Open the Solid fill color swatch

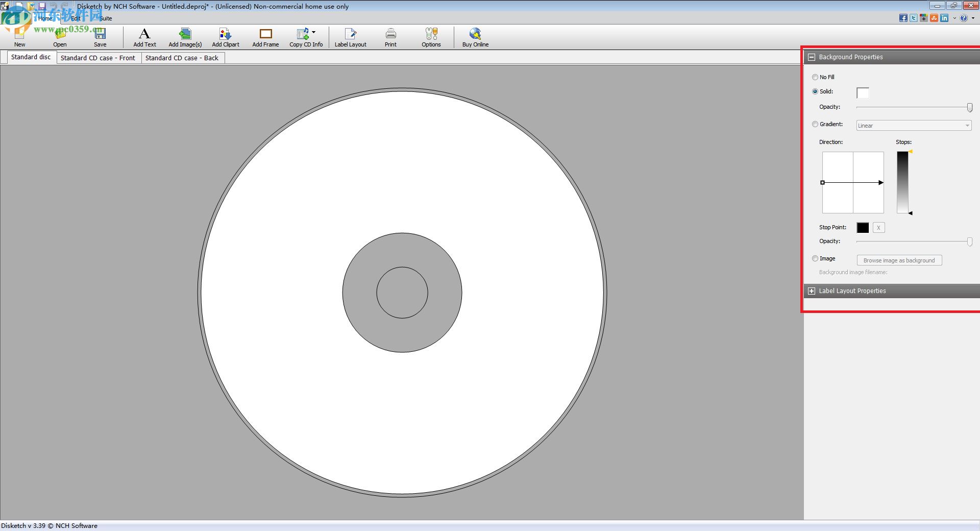point(863,92)
